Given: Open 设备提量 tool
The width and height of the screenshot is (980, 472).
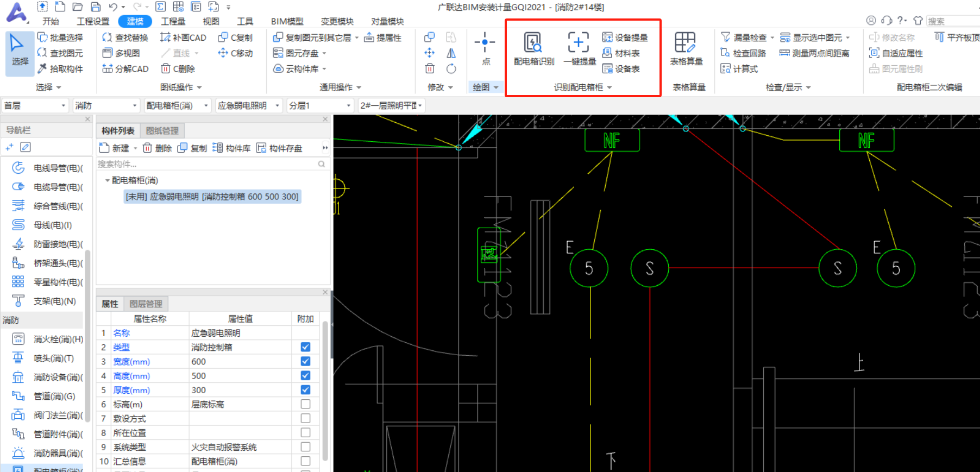Looking at the screenshot, I should [x=625, y=37].
